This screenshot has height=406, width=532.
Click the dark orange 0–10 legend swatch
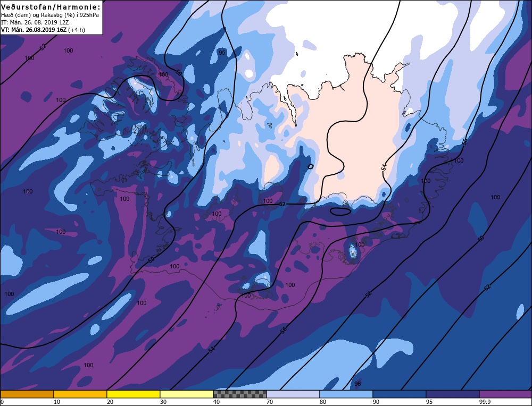27,394
